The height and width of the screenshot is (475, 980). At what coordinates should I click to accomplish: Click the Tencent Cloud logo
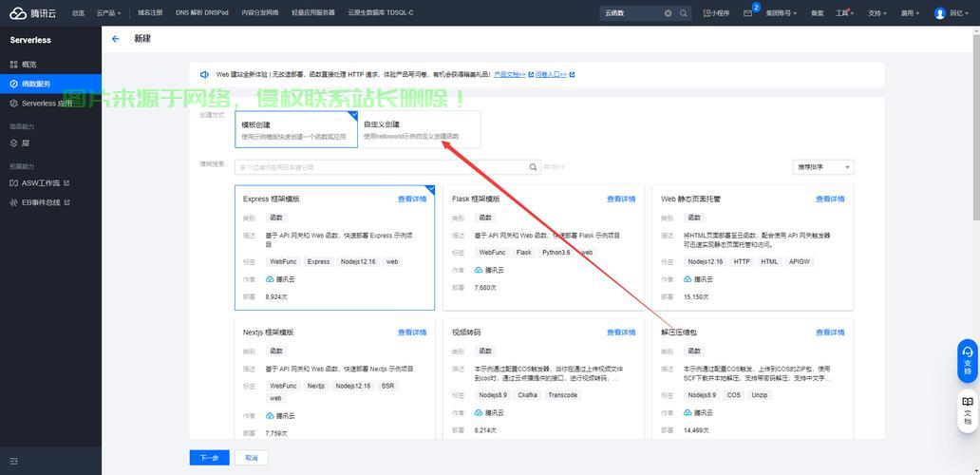[x=32, y=12]
